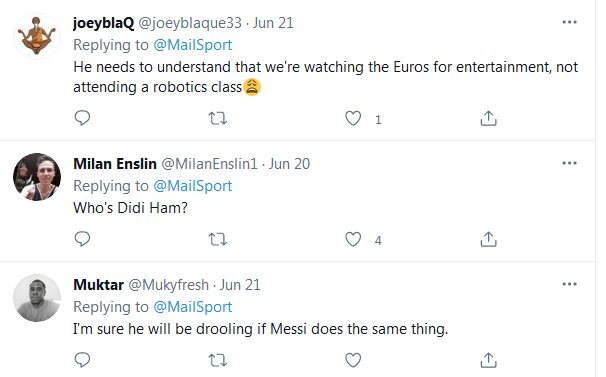Open more options on Milan Enslin's tweet
Image resolution: width=606 pixels, height=377 pixels.
point(569,163)
